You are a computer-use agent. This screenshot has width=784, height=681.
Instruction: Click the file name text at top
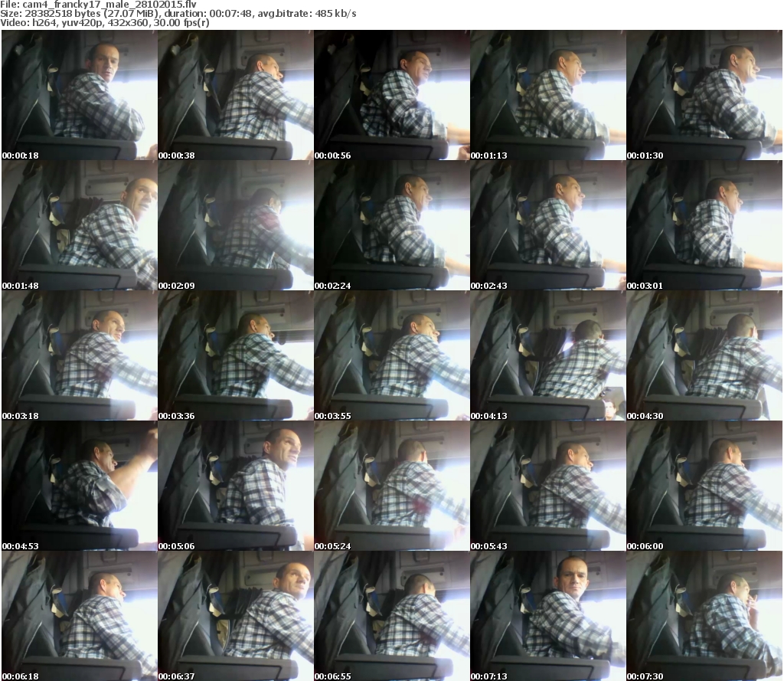pyautogui.click(x=99, y=4)
